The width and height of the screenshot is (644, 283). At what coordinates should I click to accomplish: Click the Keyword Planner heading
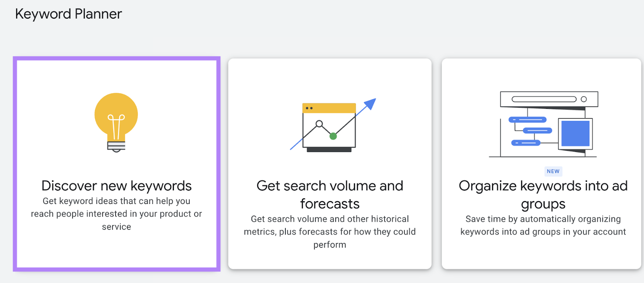click(68, 14)
